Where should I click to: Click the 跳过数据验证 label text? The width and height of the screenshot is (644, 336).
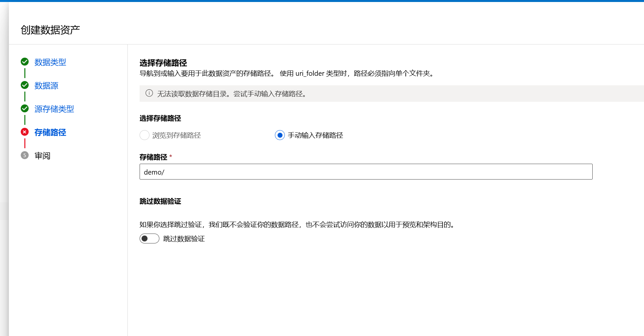coord(184,238)
